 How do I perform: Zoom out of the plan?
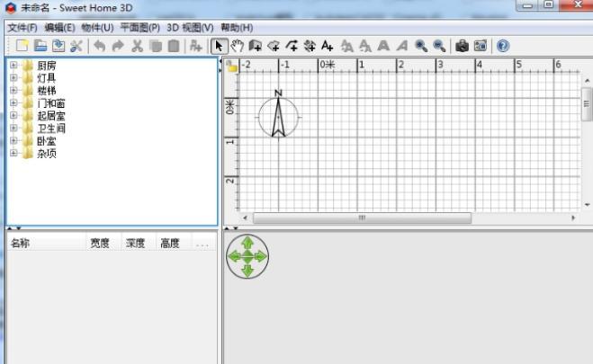(439, 46)
